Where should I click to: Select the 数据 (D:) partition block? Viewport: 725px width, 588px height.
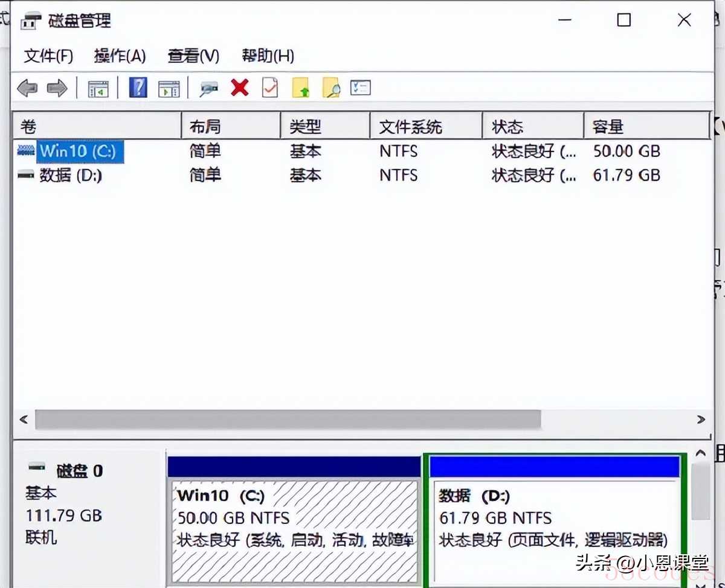tap(556, 521)
